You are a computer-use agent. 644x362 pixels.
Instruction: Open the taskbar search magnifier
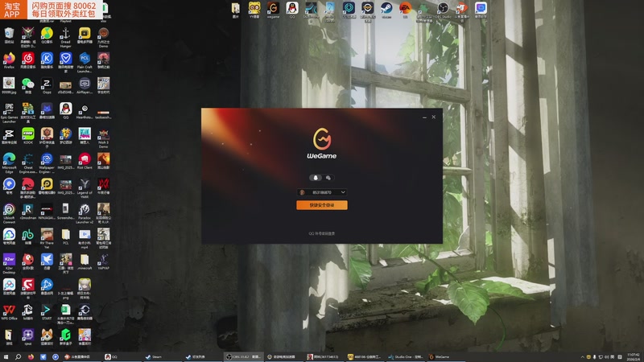[x=18, y=356]
